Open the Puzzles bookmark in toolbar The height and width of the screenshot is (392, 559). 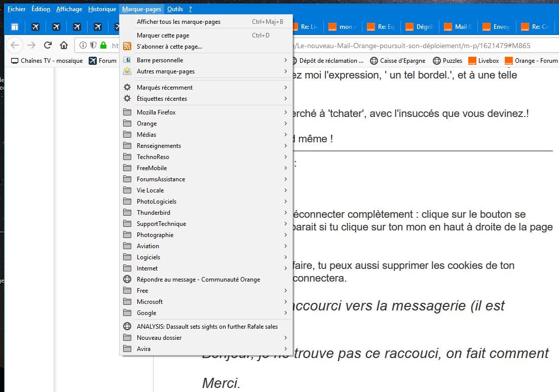[448, 61]
